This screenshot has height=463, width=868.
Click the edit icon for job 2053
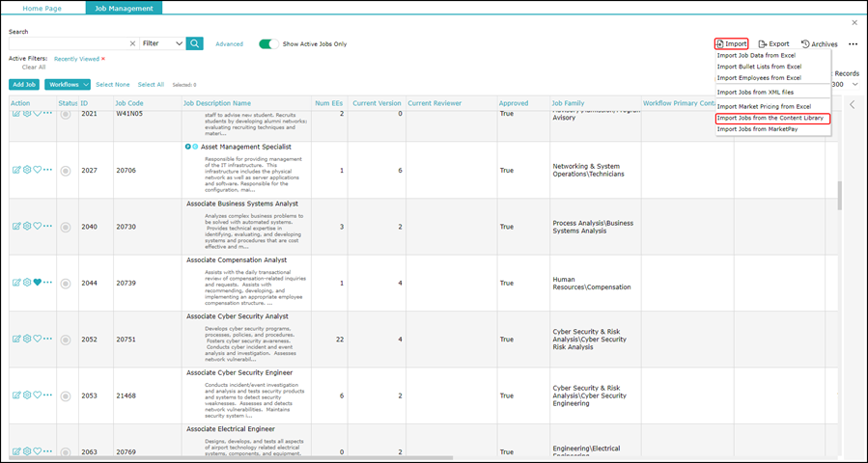click(16, 395)
